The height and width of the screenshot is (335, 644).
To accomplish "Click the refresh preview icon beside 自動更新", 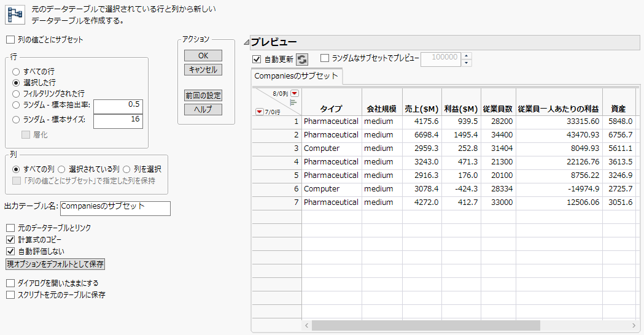I will [x=302, y=59].
